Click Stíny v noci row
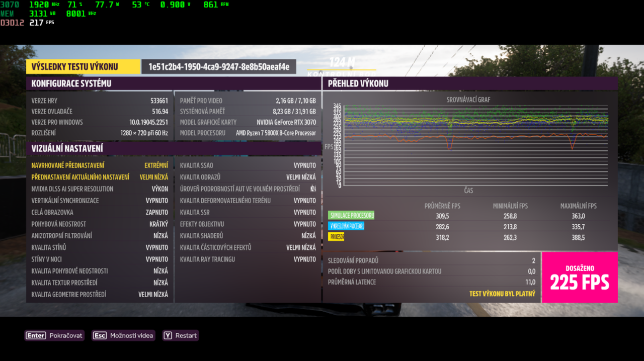Viewport: 644px width, 361px height. [100, 259]
